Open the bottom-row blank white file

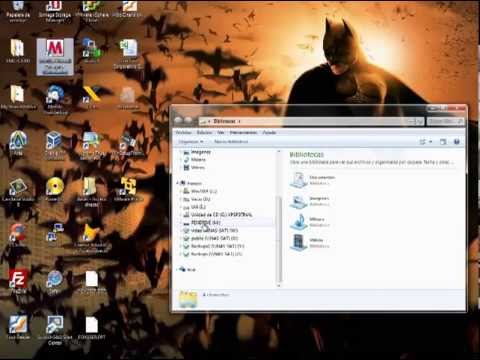91,327
